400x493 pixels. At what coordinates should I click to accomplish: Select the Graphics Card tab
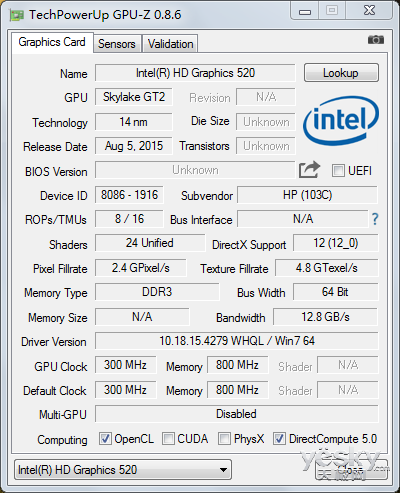(52, 42)
